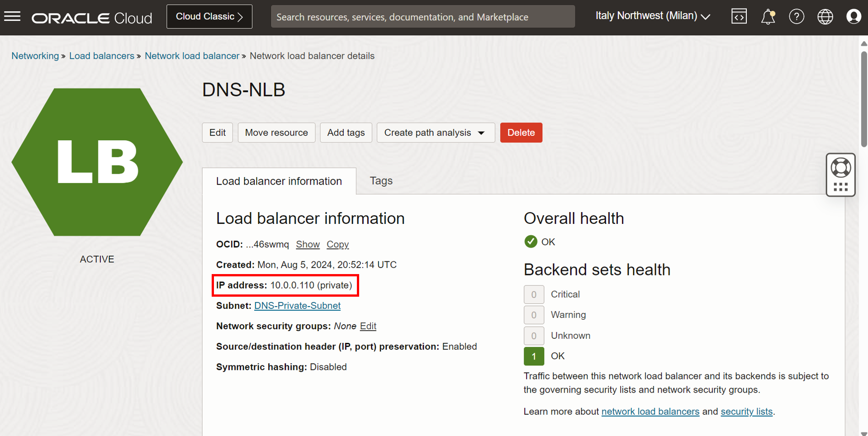Click the red Delete button

[521, 133]
